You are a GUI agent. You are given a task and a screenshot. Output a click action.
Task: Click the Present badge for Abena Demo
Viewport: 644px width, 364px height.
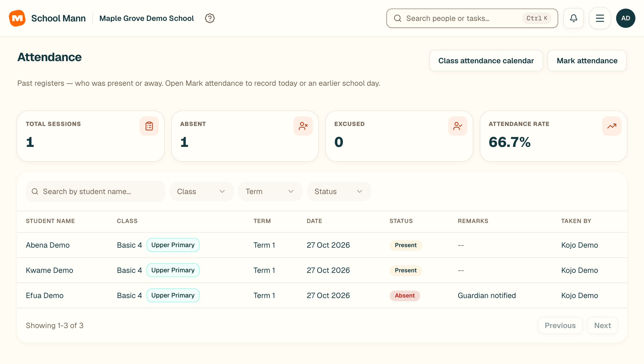click(406, 245)
